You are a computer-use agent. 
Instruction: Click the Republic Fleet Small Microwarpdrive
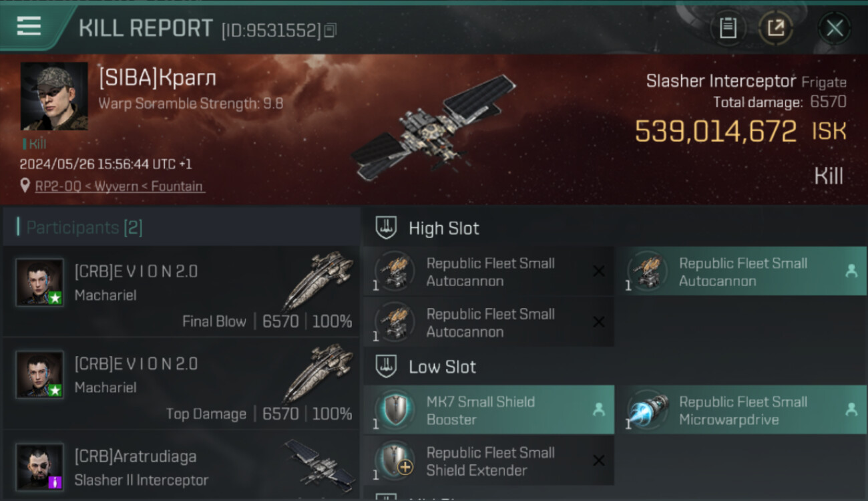pos(741,410)
